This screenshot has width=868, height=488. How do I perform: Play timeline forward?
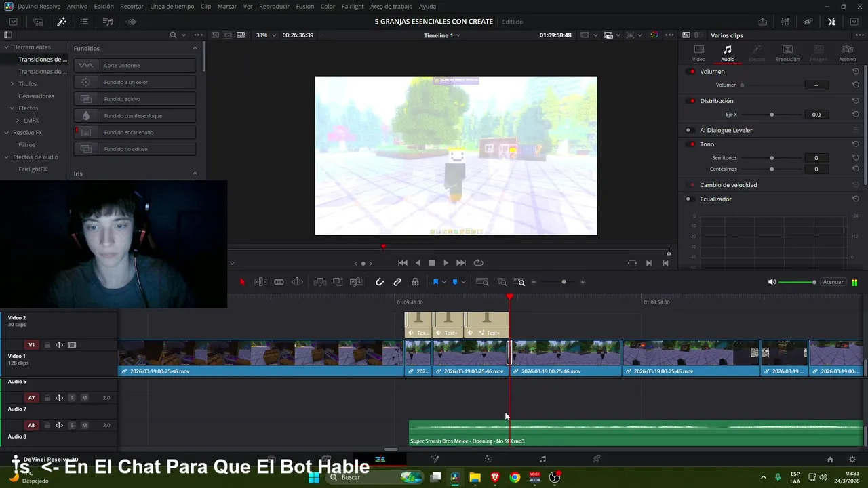[446, 263]
